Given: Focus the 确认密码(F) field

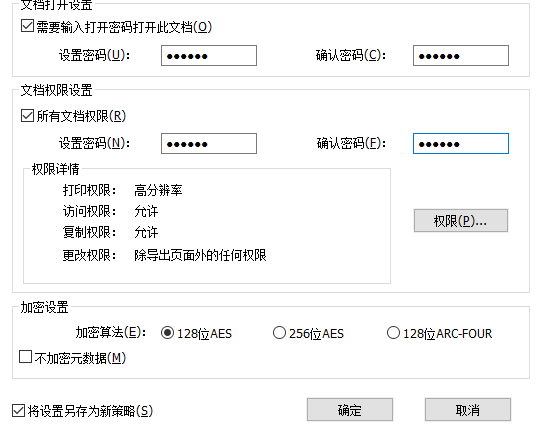Looking at the screenshot, I should pyautogui.click(x=461, y=143).
